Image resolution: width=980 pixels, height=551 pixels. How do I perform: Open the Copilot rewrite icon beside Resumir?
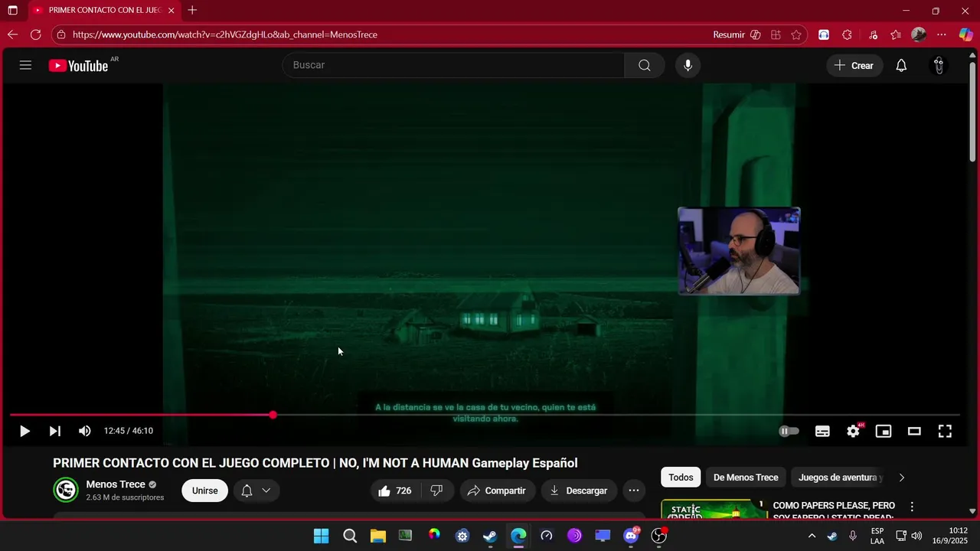pyautogui.click(x=756, y=34)
